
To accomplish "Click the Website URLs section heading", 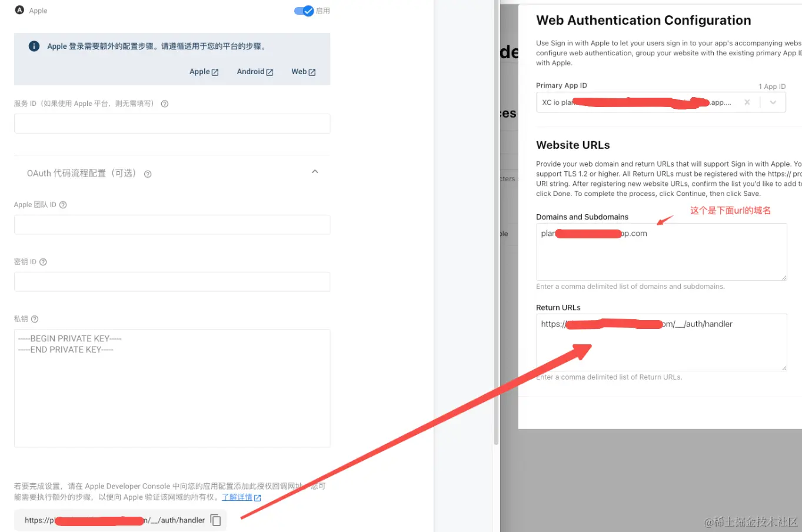I will click(x=573, y=145).
